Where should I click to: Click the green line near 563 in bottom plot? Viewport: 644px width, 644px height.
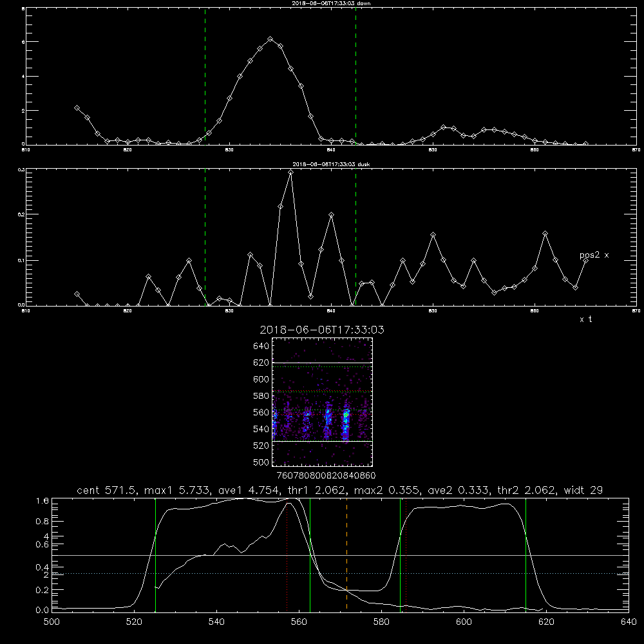[310, 554]
